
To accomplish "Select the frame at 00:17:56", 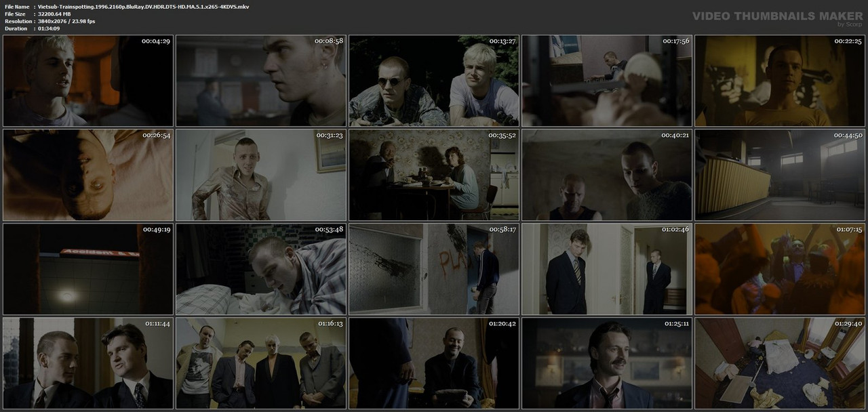I will point(607,81).
